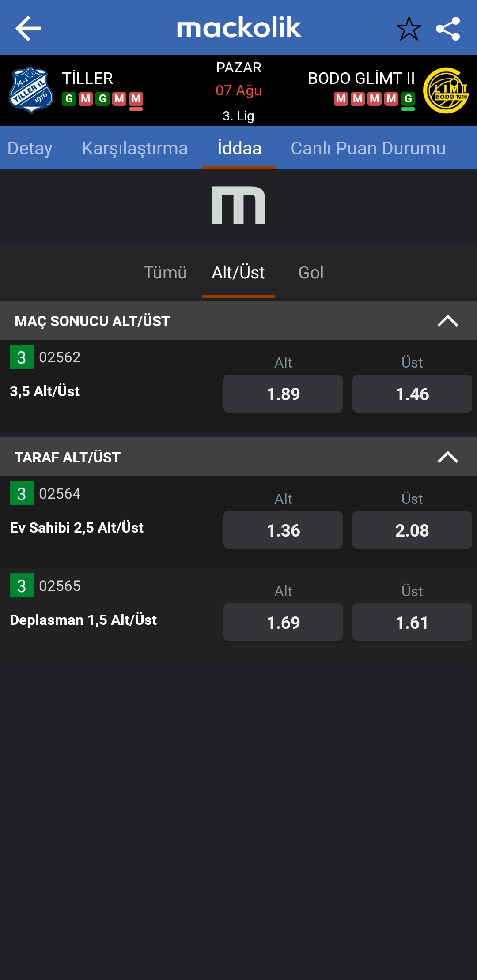The height and width of the screenshot is (980, 477).
Task: Tap Bodo Glimt's latest green G form badge
Action: [408, 99]
